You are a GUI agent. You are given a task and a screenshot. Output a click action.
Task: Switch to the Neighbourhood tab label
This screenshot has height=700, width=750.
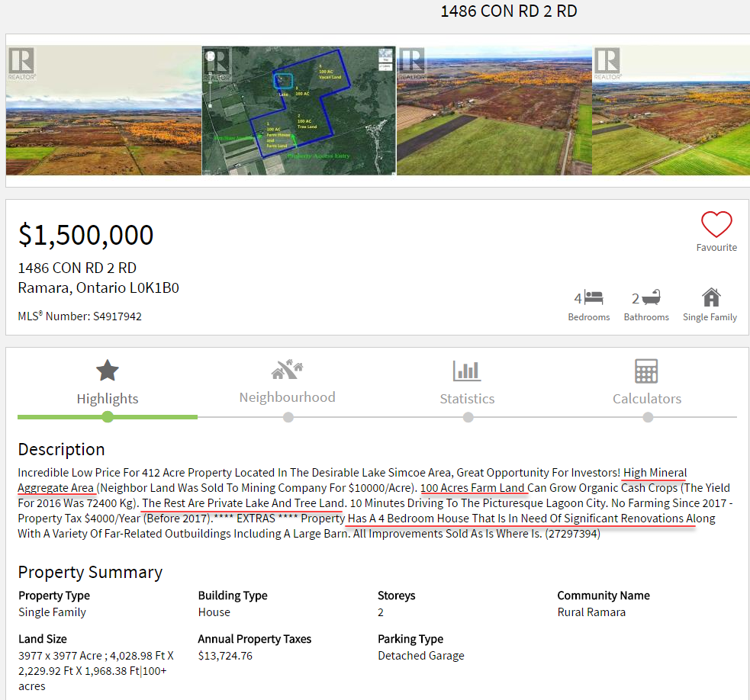coord(287,397)
